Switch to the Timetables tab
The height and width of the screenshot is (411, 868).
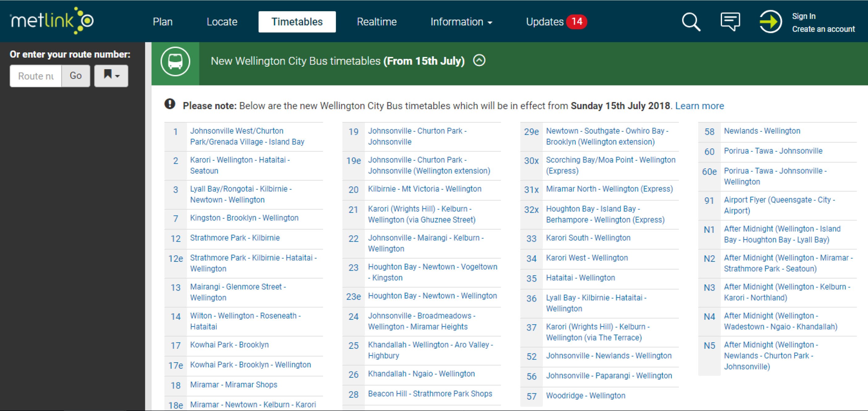click(297, 22)
